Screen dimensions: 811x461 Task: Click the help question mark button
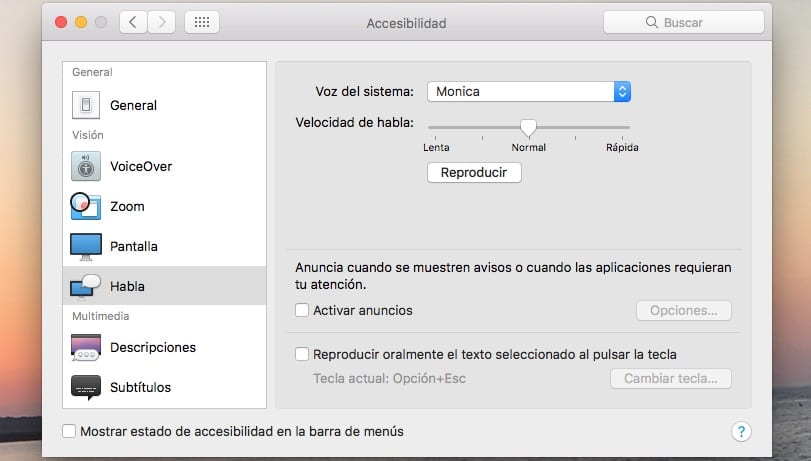[741, 431]
